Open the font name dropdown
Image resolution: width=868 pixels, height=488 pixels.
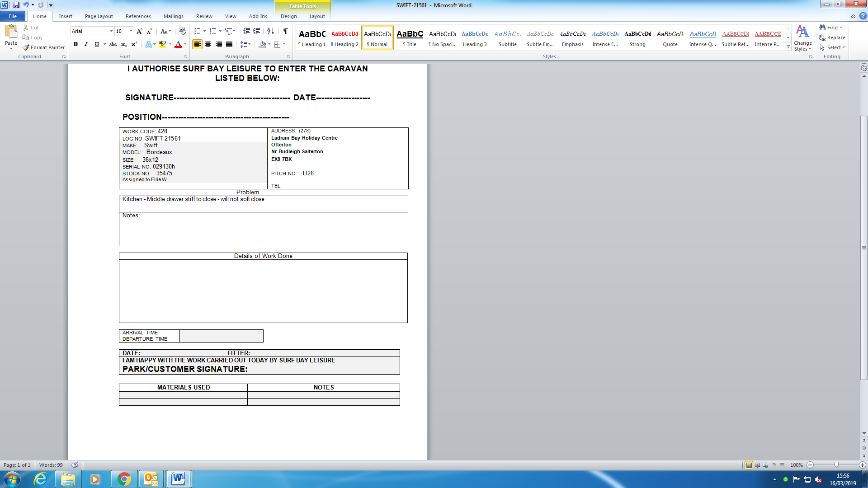coord(111,31)
